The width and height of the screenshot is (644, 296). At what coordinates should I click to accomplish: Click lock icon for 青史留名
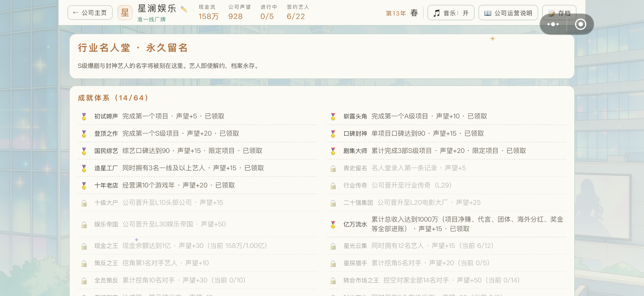333,168
